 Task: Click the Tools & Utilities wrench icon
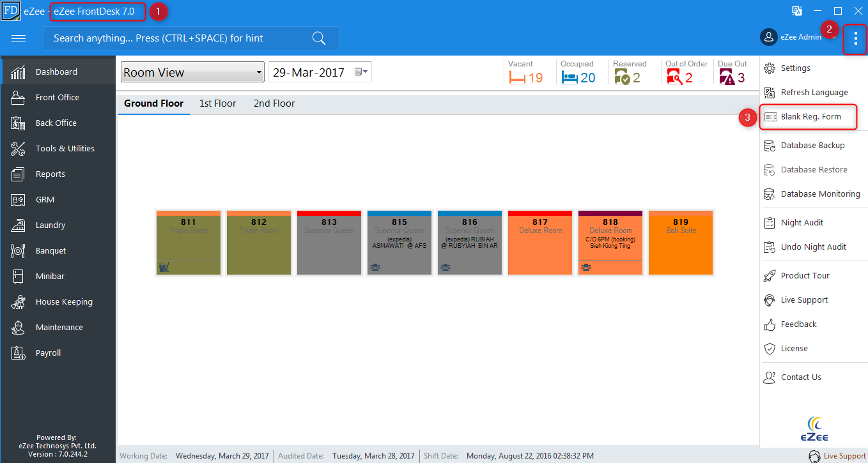coord(18,148)
